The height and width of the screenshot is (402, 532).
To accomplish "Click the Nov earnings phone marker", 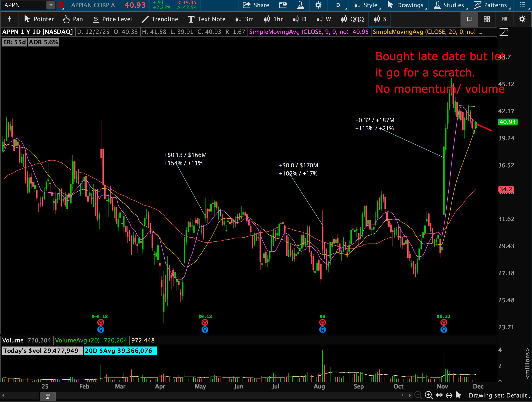I will coord(444,322).
